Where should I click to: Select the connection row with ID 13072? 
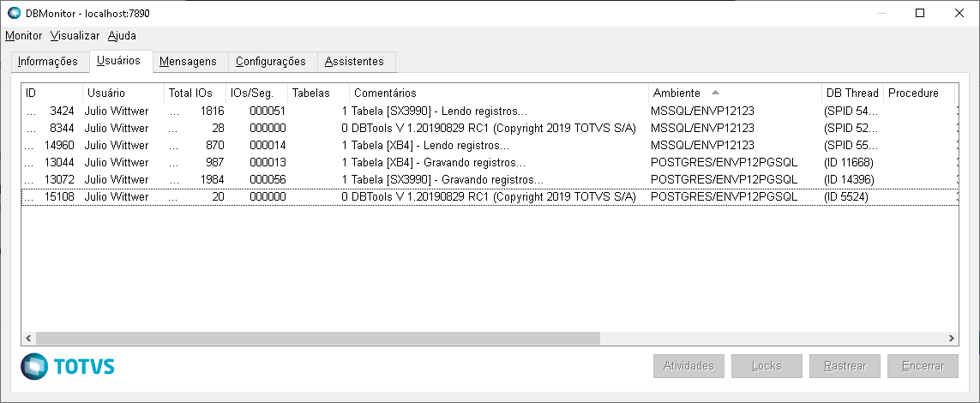pos(257,179)
